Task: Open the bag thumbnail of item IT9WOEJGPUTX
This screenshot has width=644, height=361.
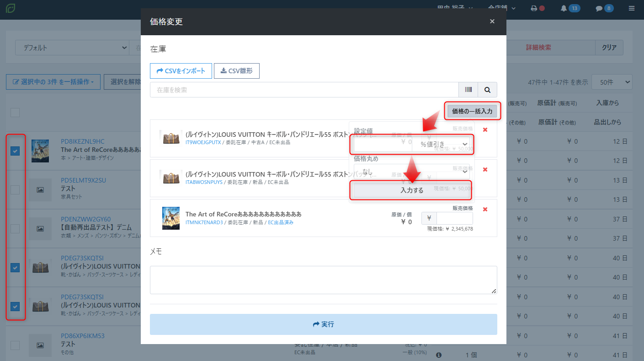Action: point(171,138)
